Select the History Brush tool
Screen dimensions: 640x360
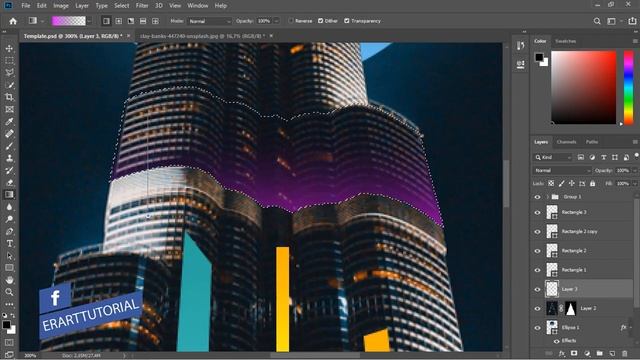[x=9, y=171]
